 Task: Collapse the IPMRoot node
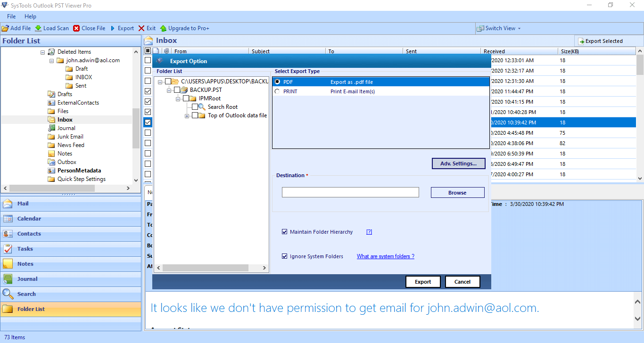178,98
